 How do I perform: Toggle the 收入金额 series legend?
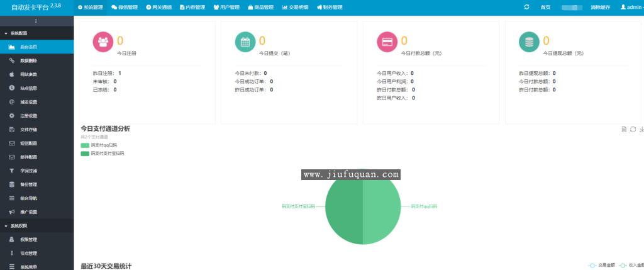click(631, 265)
